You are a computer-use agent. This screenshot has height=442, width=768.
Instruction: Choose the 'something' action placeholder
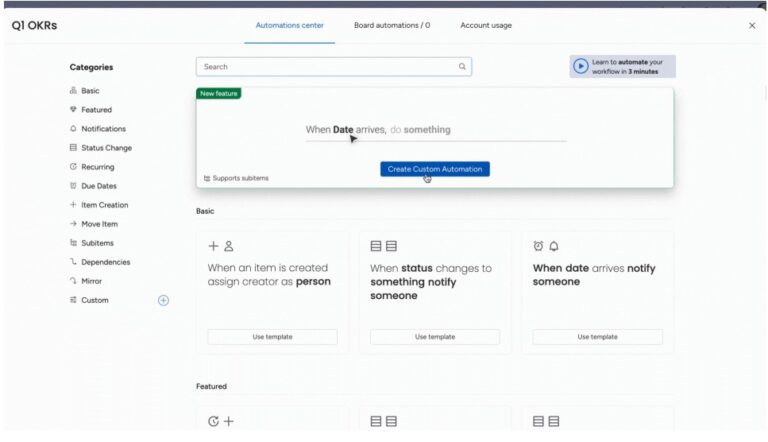427,130
